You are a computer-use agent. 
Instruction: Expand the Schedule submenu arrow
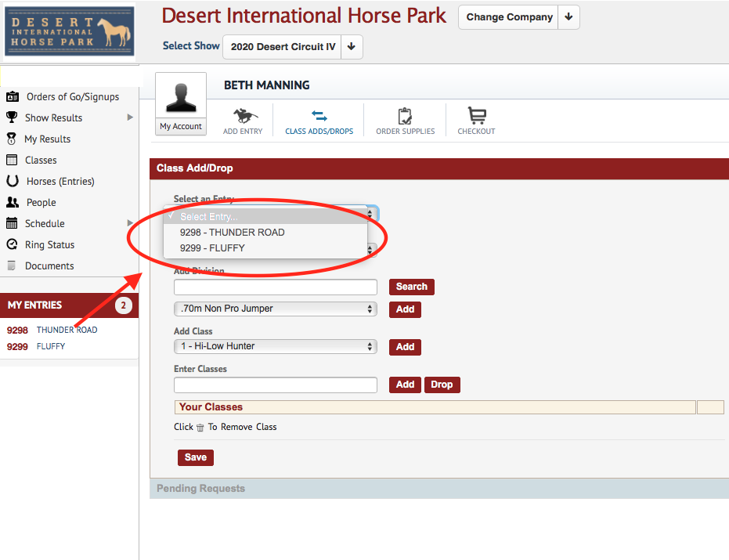point(130,223)
